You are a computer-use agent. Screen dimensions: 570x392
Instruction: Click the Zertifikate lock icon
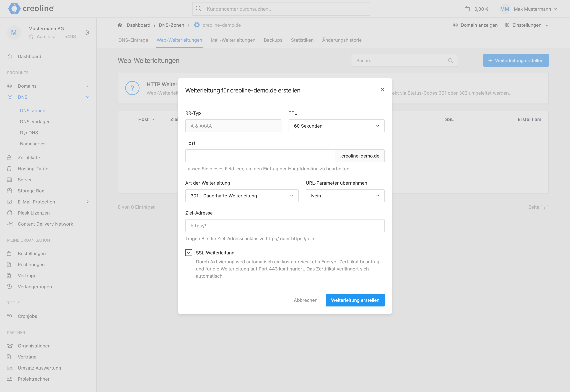9,158
